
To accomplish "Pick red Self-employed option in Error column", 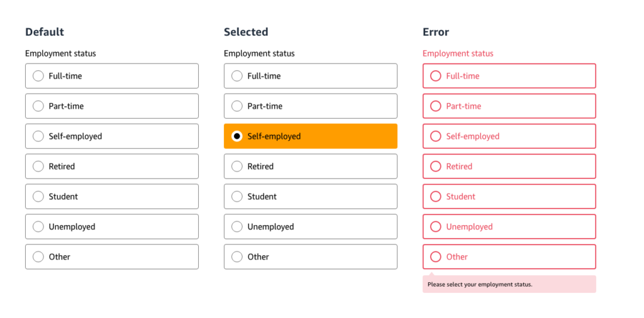I will (436, 136).
